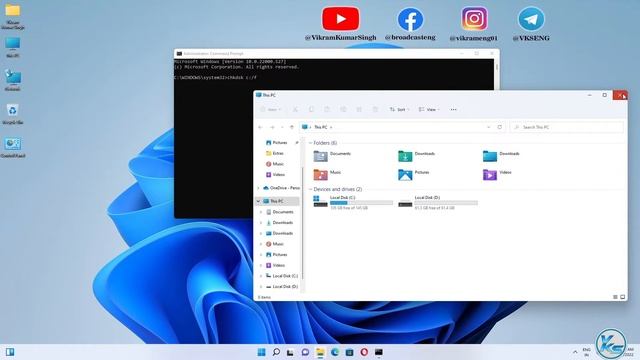Select the Music folder in main pane
640x360 pixels.
point(327,174)
